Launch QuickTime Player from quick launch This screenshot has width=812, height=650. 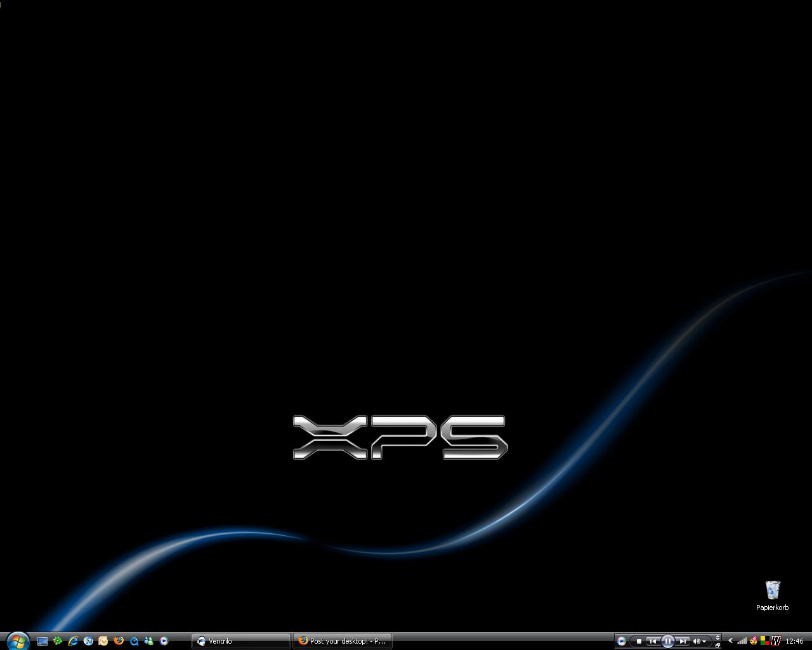(134, 641)
